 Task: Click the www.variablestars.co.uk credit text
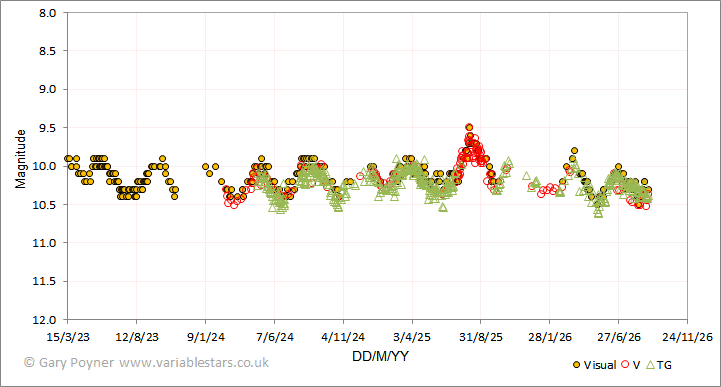(194, 363)
